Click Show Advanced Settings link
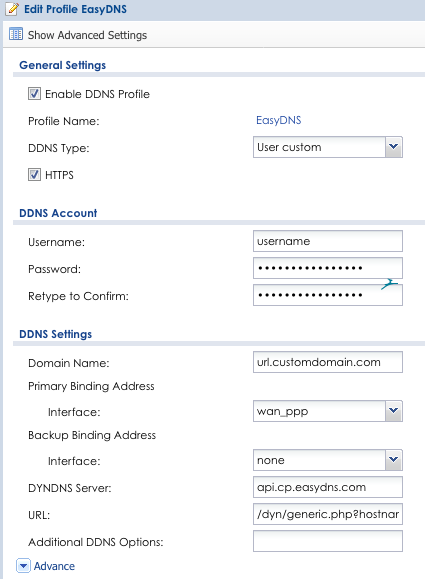The width and height of the screenshot is (425, 579). (x=87, y=35)
